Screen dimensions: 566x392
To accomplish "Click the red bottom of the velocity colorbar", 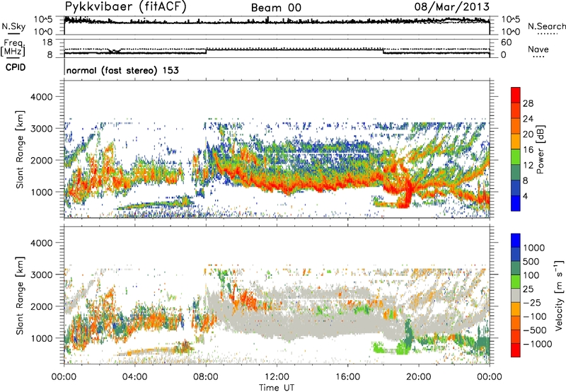I will tap(516, 350).
